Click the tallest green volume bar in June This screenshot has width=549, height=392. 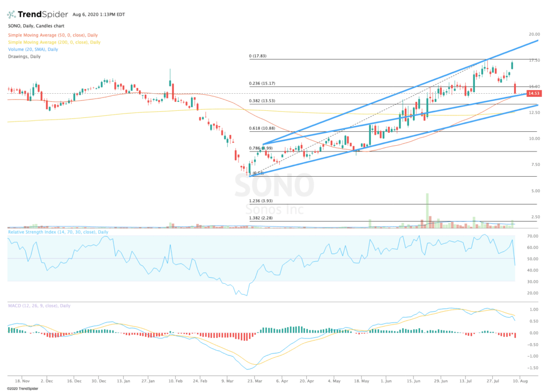427,210
